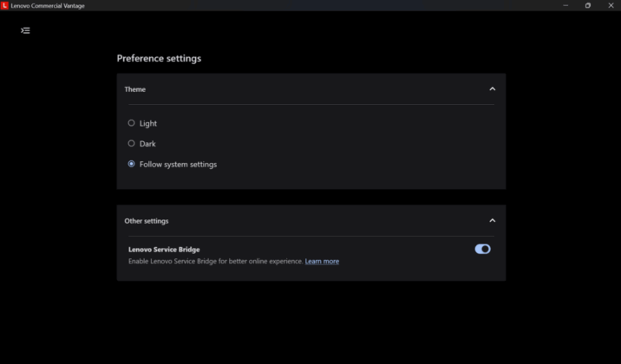The width and height of the screenshot is (621, 364).
Task: Restore down the Vantage window
Action: click(588, 5)
